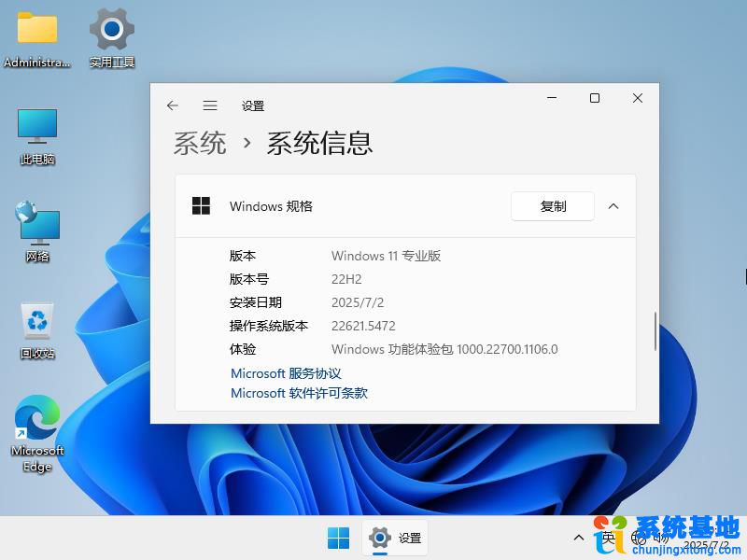Click the 版本 label
The width and height of the screenshot is (747, 560).
[243, 256]
